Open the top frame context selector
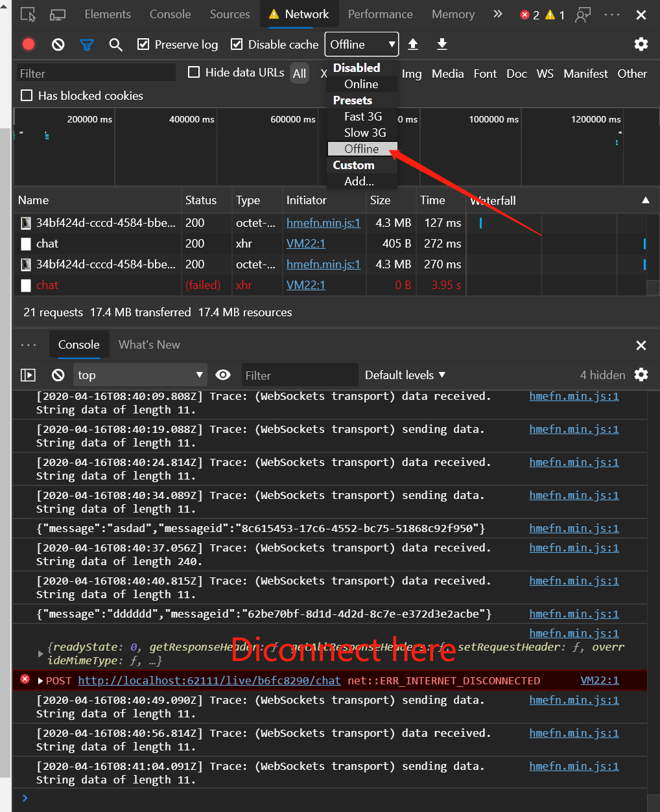The image size is (660, 812). (x=140, y=375)
